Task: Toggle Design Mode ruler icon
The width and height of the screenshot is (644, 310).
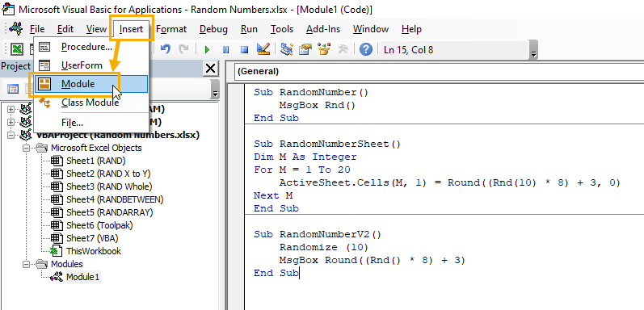Action: coord(263,50)
